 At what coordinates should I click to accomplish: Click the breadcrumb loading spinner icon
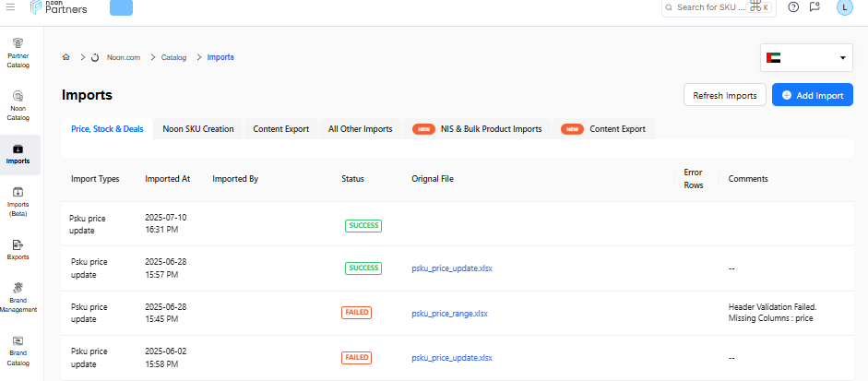point(95,57)
